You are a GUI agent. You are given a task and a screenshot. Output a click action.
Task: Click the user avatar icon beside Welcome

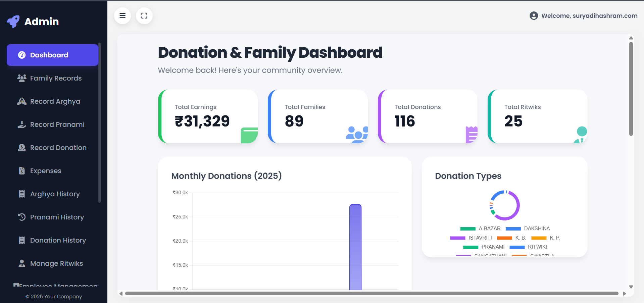click(534, 16)
